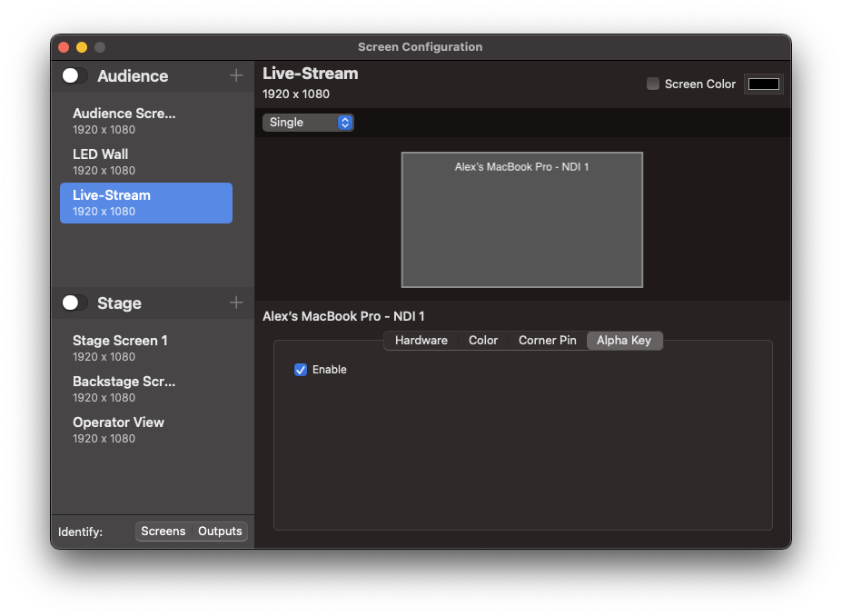The image size is (842, 616).
Task: Select the LED Wall screen
Action: click(146, 163)
